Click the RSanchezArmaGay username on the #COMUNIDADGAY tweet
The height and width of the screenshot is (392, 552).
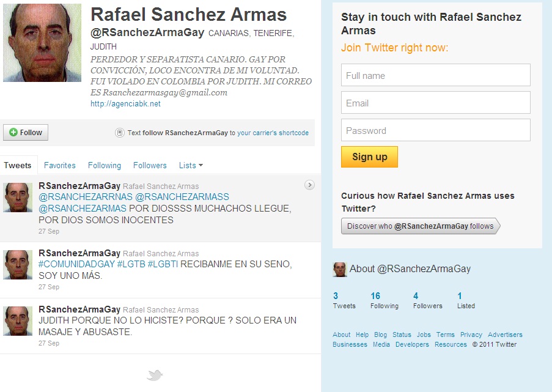[79, 253]
